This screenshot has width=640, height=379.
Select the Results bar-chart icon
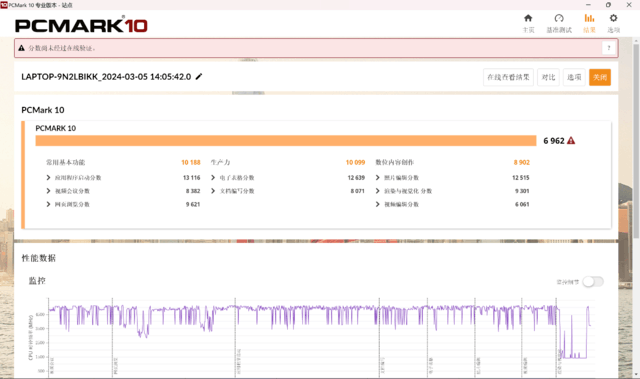[x=589, y=18]
